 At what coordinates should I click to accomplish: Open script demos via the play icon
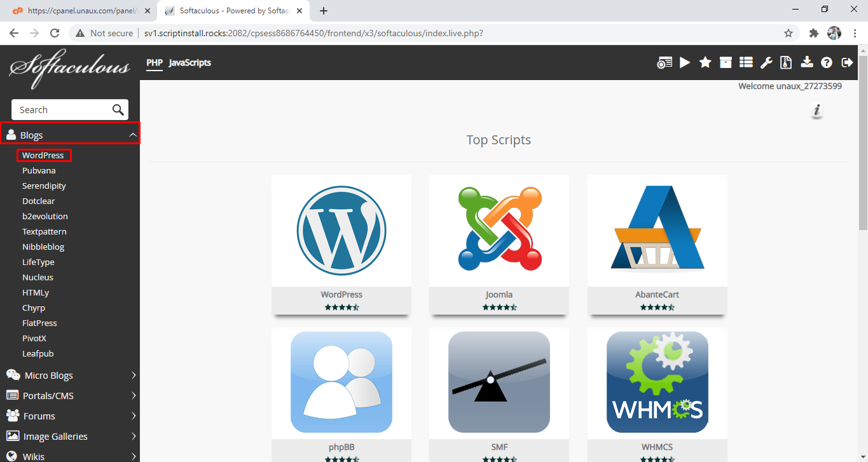(685, 62)
